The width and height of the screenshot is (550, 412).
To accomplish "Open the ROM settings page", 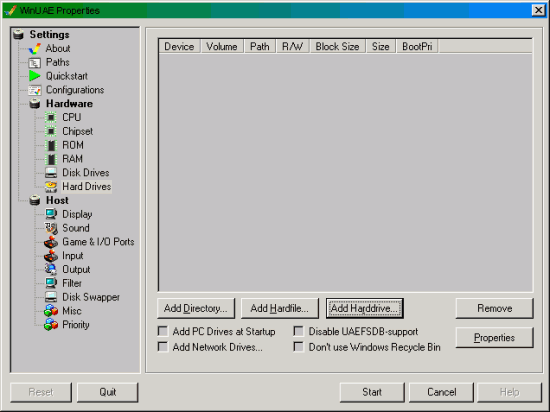I will 73,145.
